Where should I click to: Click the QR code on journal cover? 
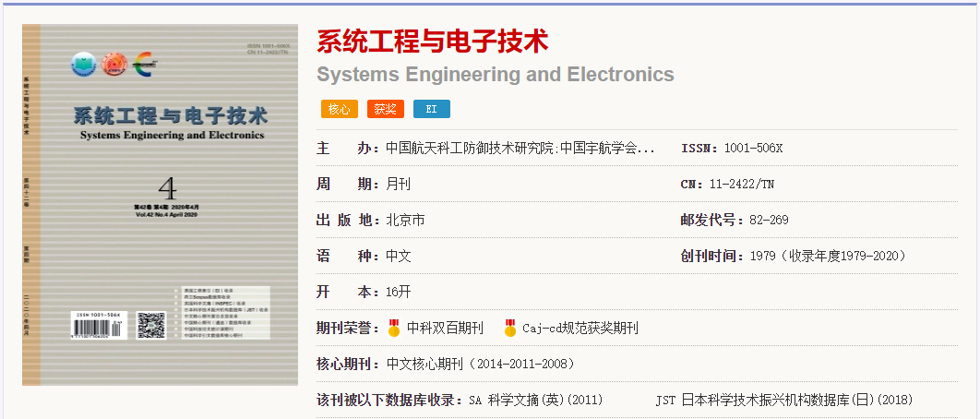click(x=150, y=325)
